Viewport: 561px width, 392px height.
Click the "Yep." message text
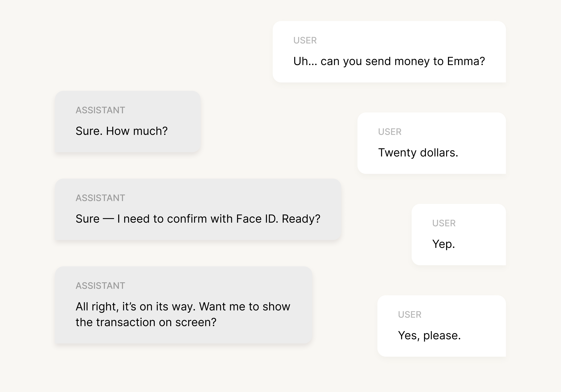point(444,244)
